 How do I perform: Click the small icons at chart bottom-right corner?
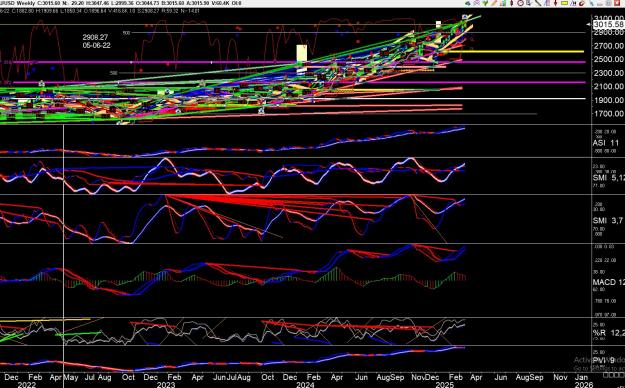point(613,375)
